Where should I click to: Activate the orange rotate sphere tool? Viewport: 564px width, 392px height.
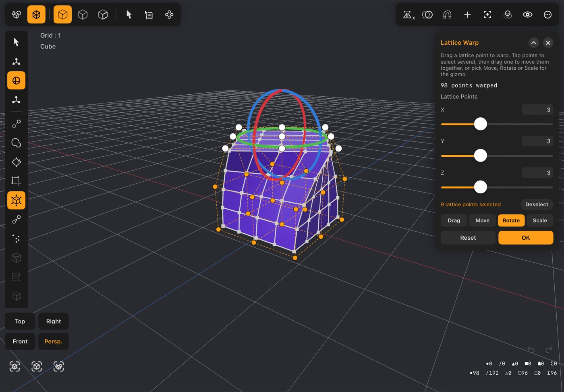click(x=16, y=81)
